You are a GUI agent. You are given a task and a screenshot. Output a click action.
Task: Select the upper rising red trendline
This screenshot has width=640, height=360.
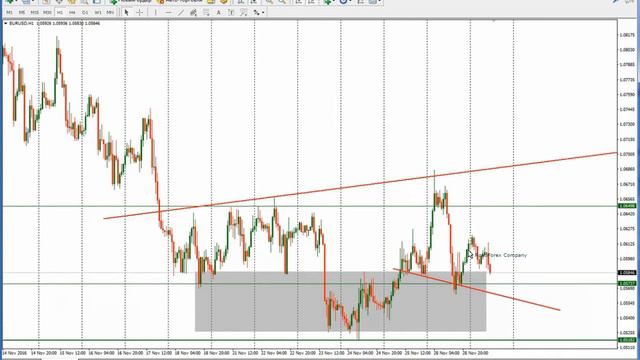[360, 186]
